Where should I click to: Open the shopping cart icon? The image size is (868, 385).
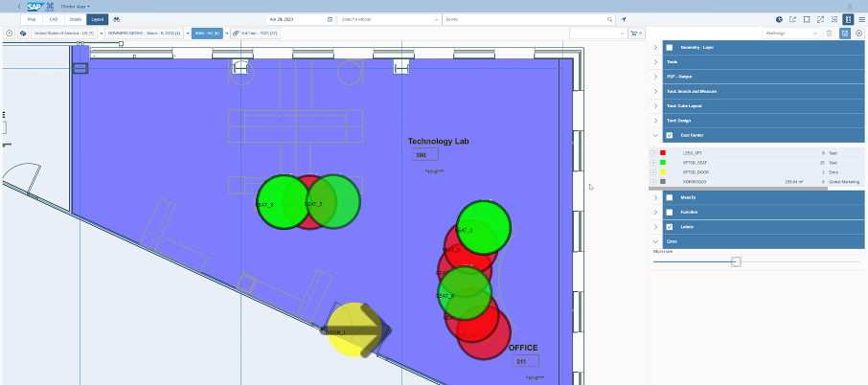[x=636, y=34]
